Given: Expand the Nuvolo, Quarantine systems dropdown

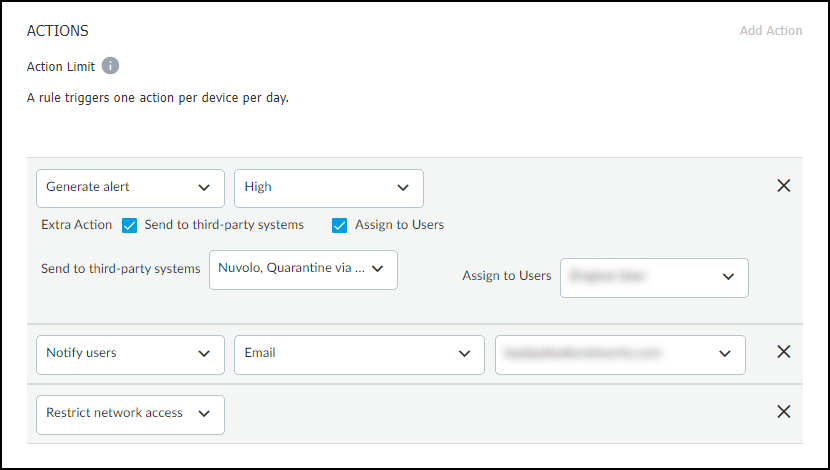Looking at the screenshot, I should coord(303,269).
